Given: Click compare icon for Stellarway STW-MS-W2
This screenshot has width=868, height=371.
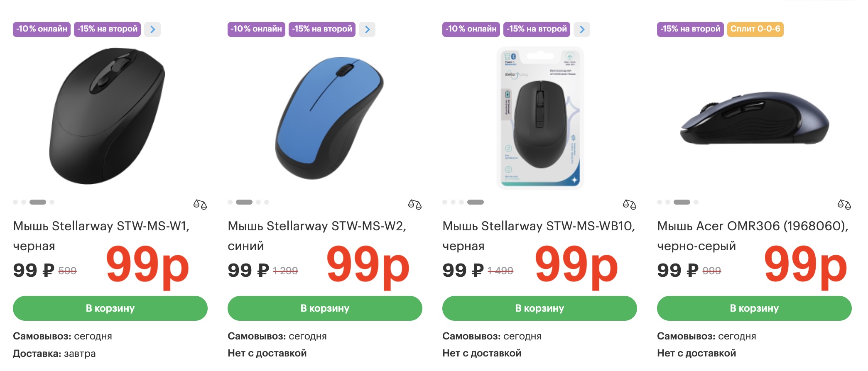Looking at the screenshot, I should pyautogui.click(x=414, y=204).
